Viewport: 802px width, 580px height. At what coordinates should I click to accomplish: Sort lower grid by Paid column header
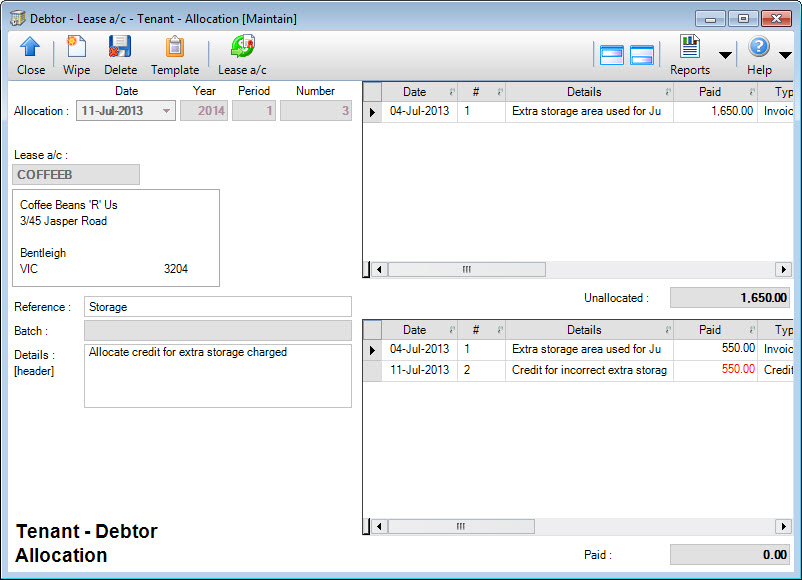pos(710,330)
